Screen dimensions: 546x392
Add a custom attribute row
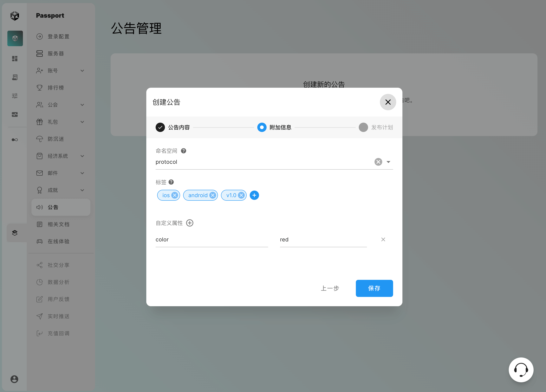(190, 223)
